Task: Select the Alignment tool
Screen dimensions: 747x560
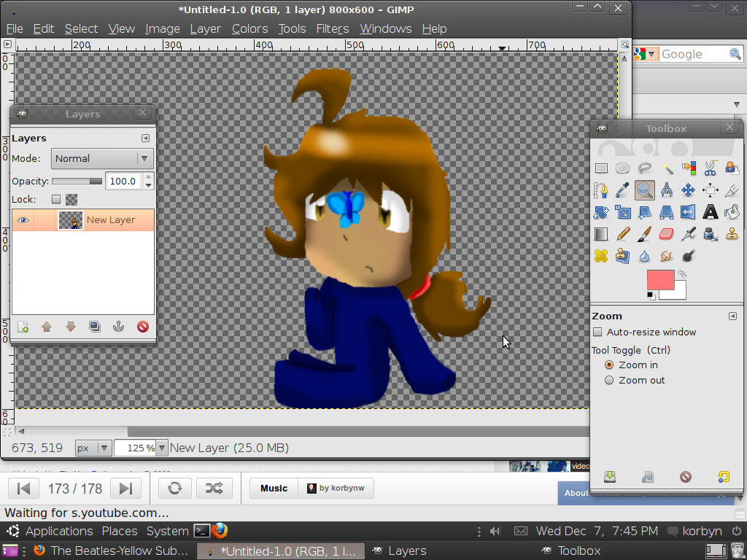Action: [711, 190]
